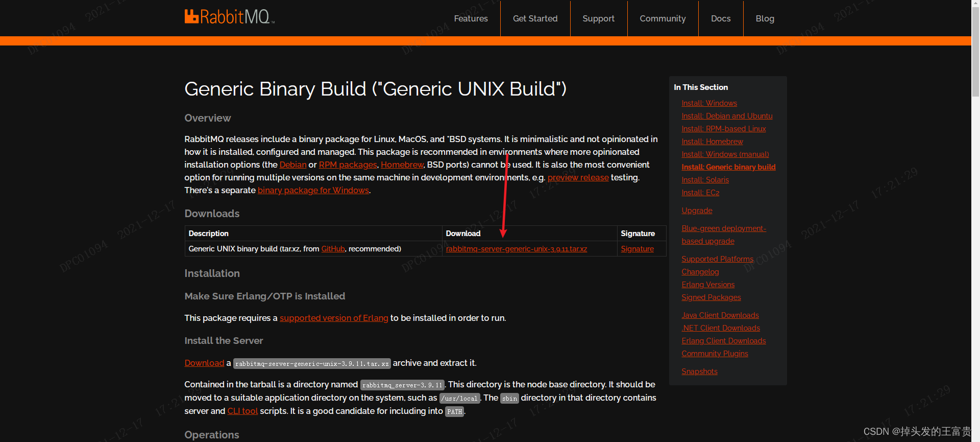The width and height of the screenshot is (980, 442).
Task: Open Supported Platforms sidebar link
Action: click(x=717, y=259)
